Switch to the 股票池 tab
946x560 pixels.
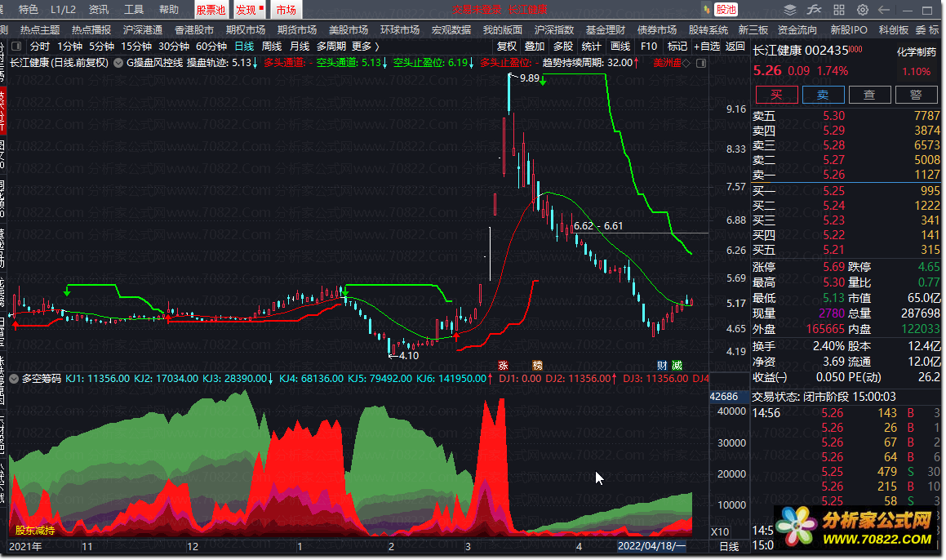(x=211, y=10)
